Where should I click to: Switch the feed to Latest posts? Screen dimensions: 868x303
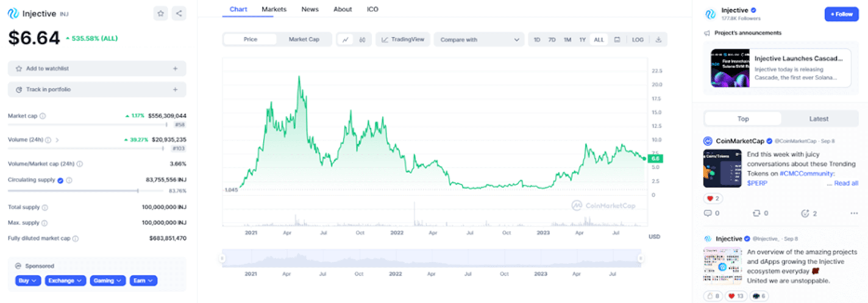coord(818,119)
